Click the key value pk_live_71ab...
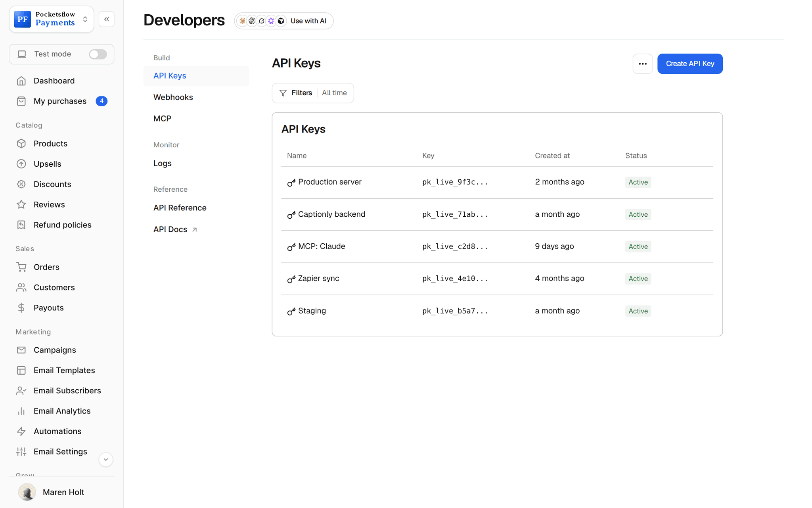The image size is (812, 508). 455,214
